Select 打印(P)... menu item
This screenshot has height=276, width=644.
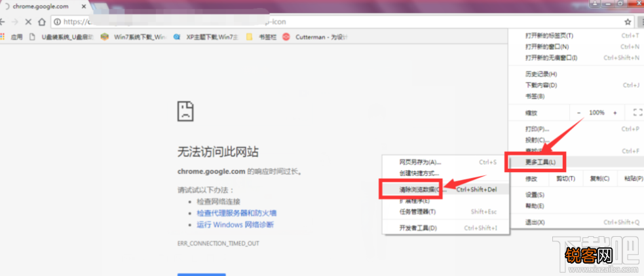click(x=575, y=129)
